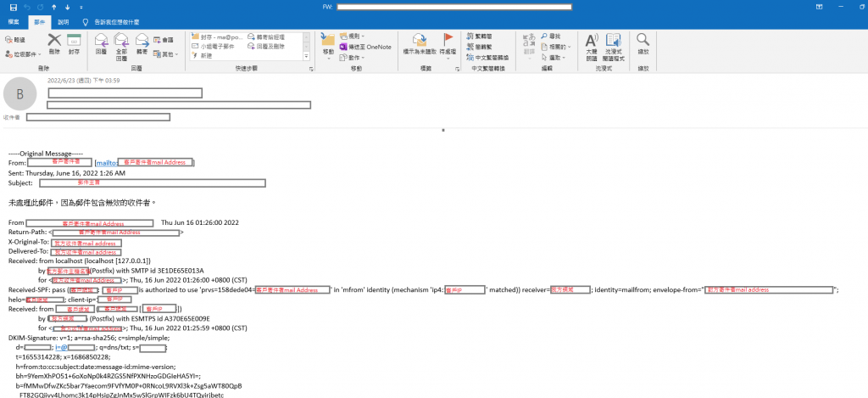The height and width of the screenshot is (398, 868).
Task: Select the 郵件 (Message) ribbon tab
Action: (39, 22)
